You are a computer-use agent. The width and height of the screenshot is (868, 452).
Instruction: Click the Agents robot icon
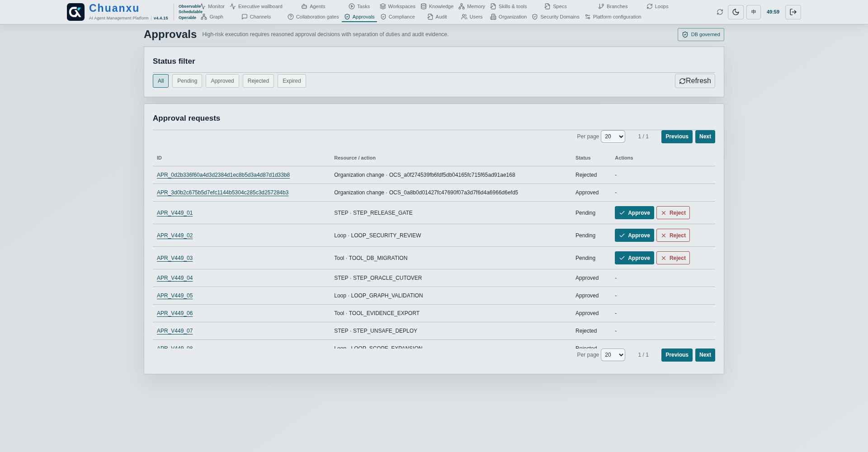tap(304, 6)
